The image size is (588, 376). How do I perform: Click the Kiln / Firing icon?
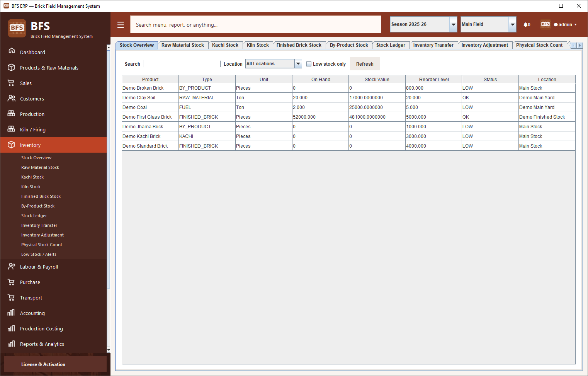tap(12, 129)
